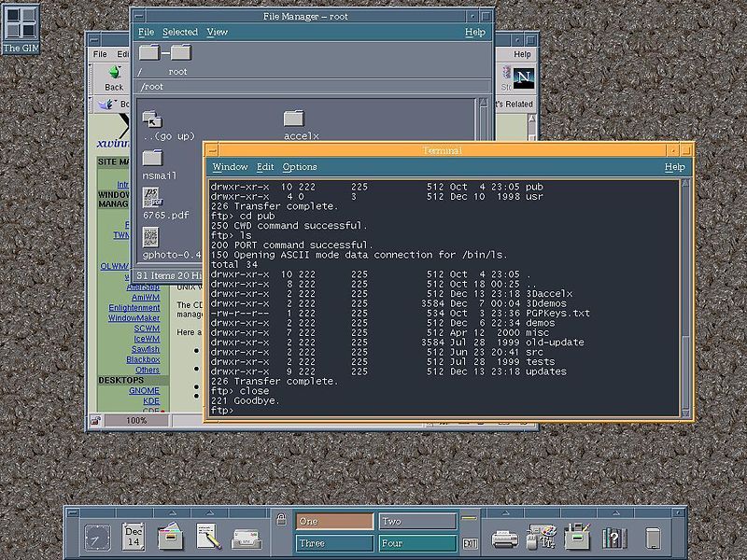Open the Trash Can on the front panel
Viewport: 747px width, 560px height.
click(654, 537)
